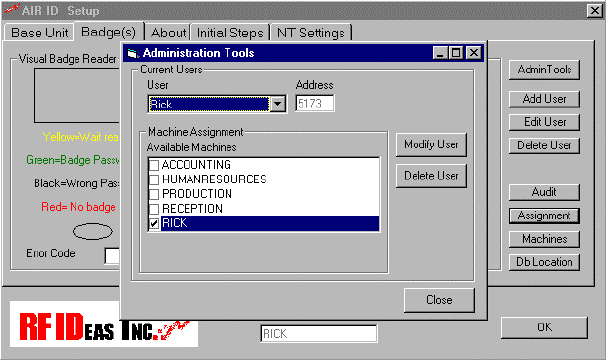This screenshot has width=606, height=360.
Task: Click the Db Location button
Action: (x=544, y=262)
